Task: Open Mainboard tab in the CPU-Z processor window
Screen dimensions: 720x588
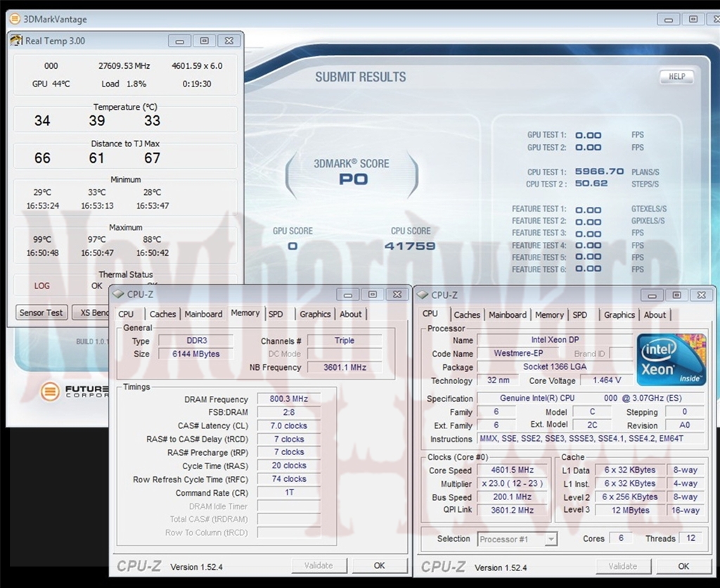Action: click(x=508, y=315)
